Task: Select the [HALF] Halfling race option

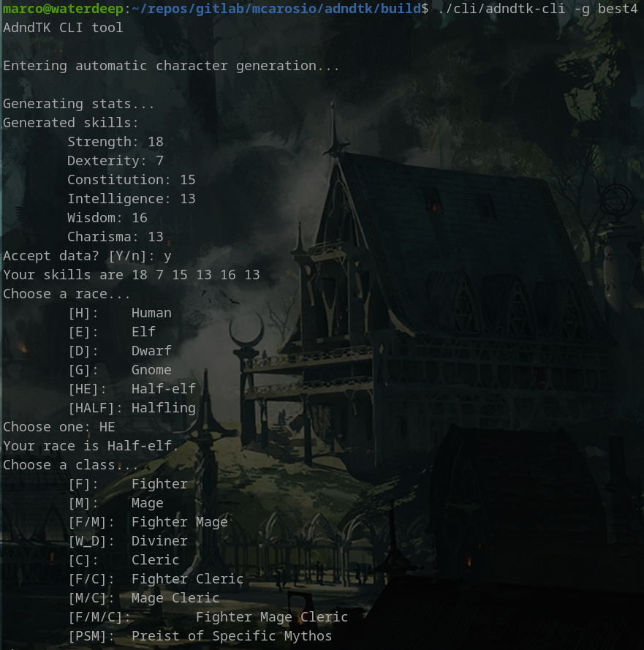Action: click(x=131, y=408)
